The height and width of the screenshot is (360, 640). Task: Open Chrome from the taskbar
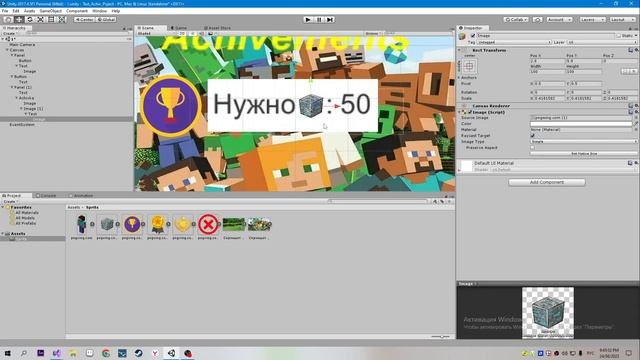point(106,353)
